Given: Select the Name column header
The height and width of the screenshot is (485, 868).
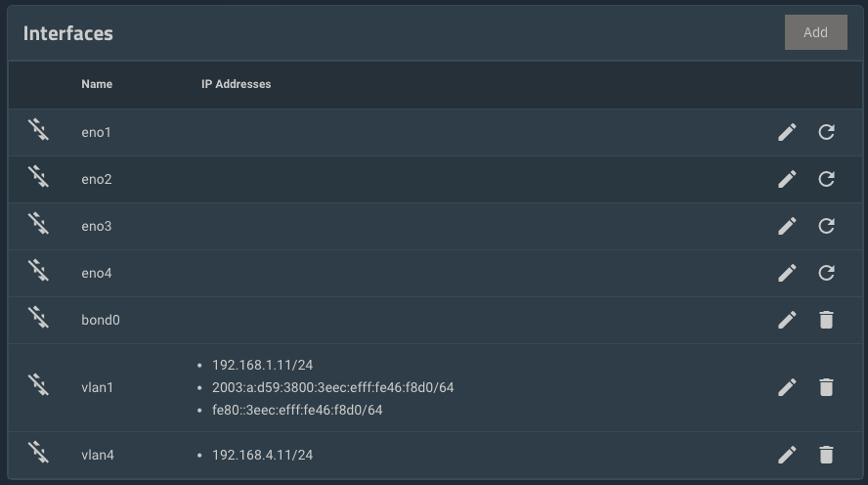Looking at the screenshot, I should tap(97, 84).
